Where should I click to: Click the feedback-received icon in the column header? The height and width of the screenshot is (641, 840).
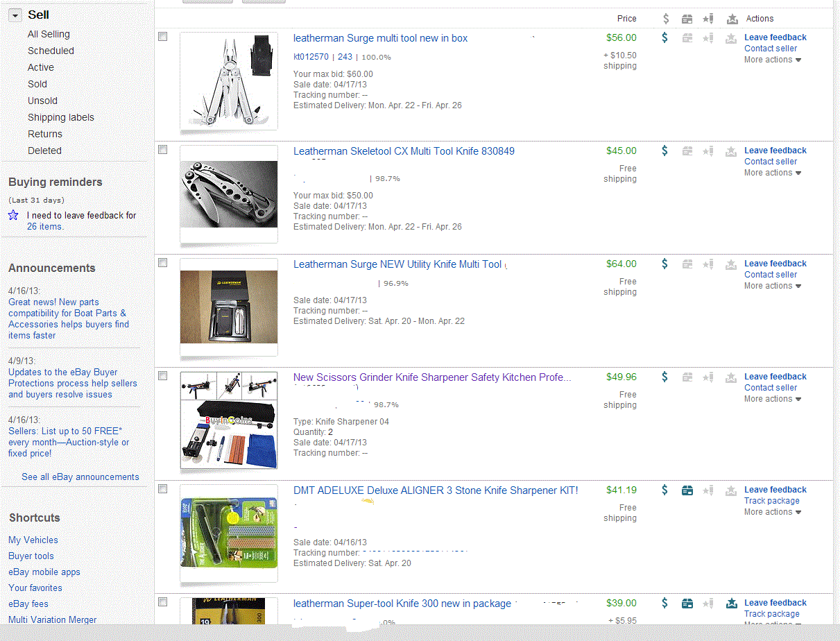pyautogui.click(x=731, y=19)
